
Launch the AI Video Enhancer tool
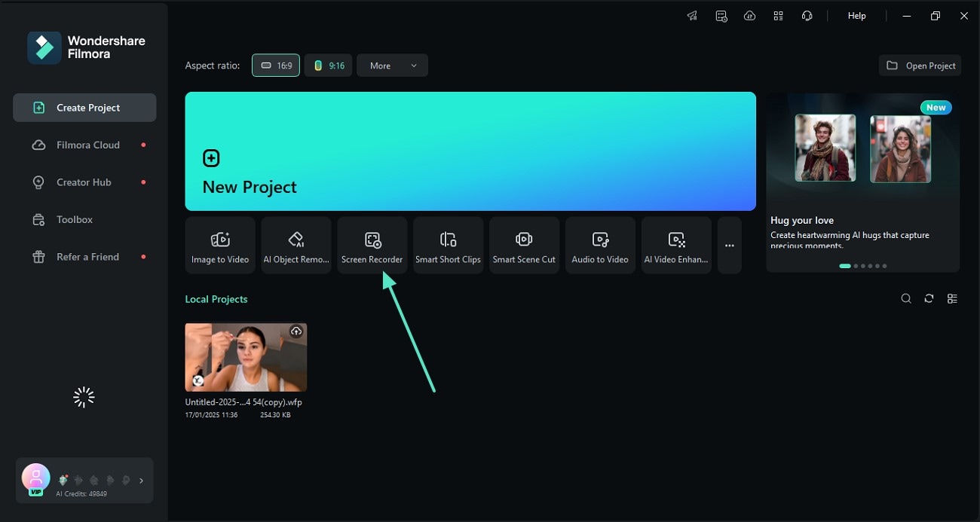676,245
